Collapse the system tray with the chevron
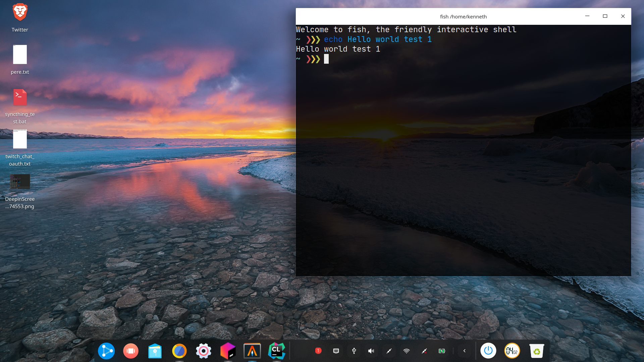The image size is (644, 362). point(464,351)
